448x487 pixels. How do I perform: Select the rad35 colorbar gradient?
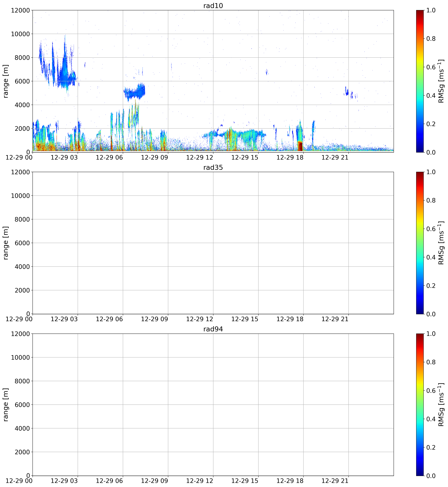420,243
